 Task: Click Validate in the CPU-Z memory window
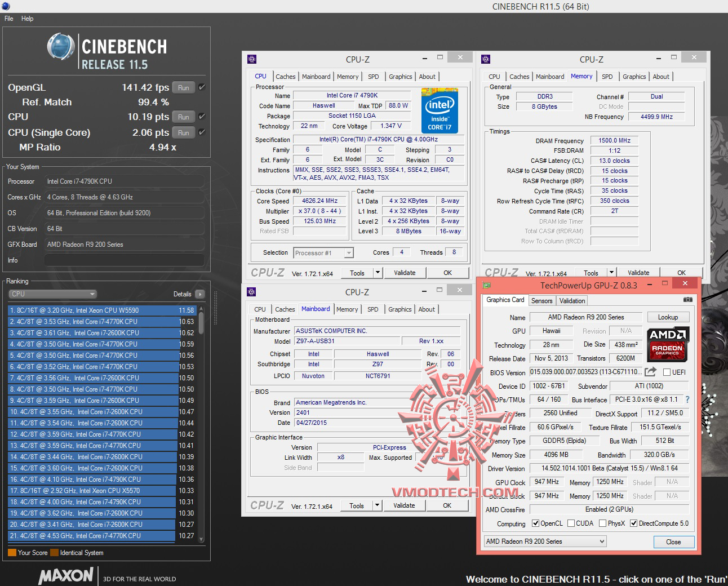pyautogui.click(x=638, y=273)
